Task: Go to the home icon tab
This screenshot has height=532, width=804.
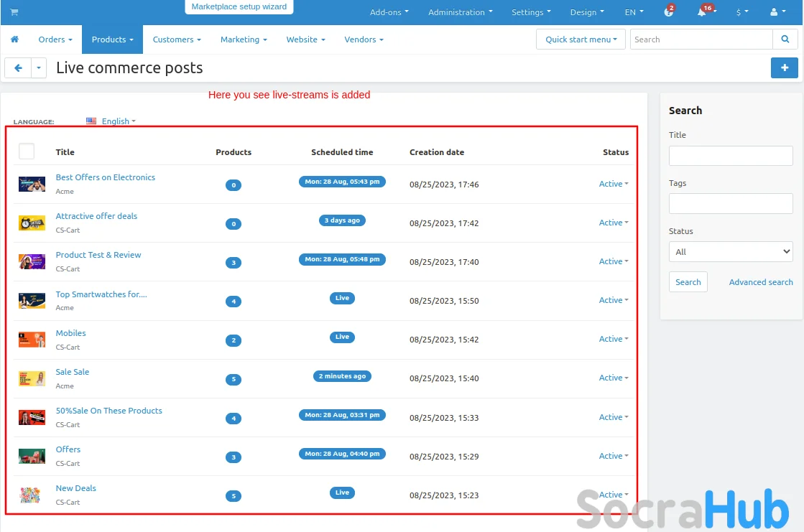Action: click(x=14, y=39)
